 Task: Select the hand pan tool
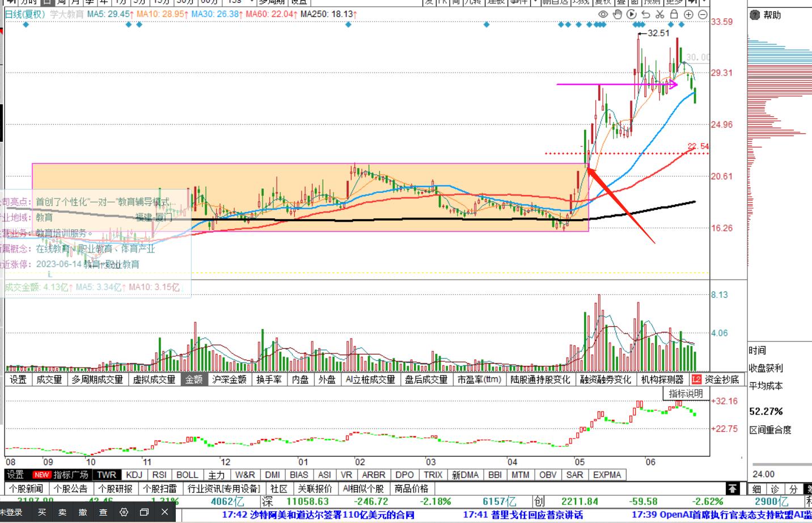click(618, 14)
